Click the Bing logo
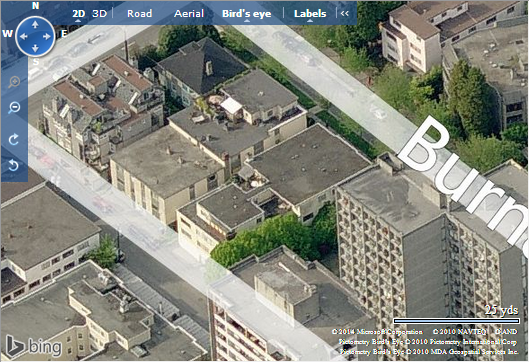This screenshot has height=362, width=529. tap(34, 346)
